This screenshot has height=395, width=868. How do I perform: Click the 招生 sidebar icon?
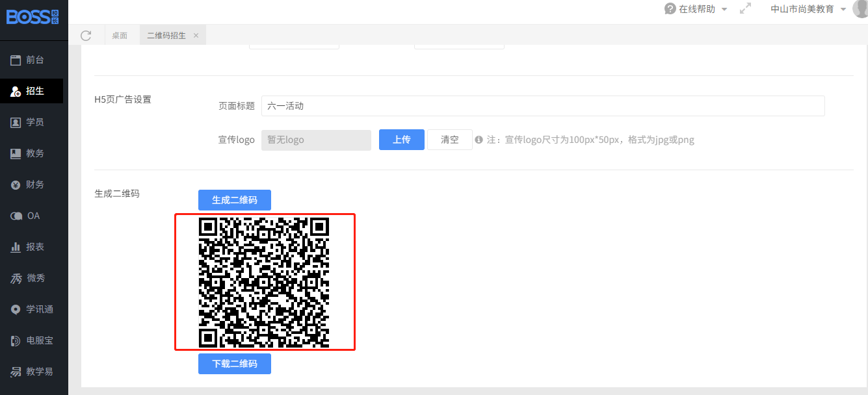coord(16,92)
